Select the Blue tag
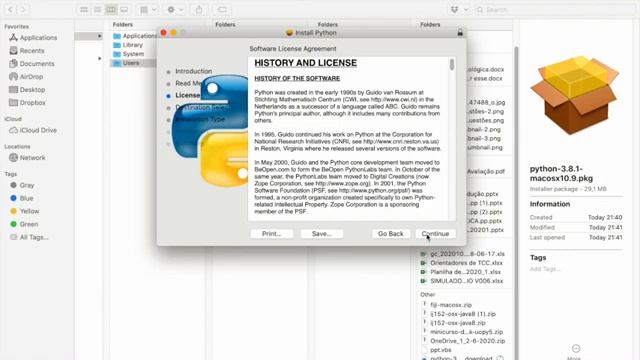Viewport: 640px width, 360px height. click(x=26, y=198)
